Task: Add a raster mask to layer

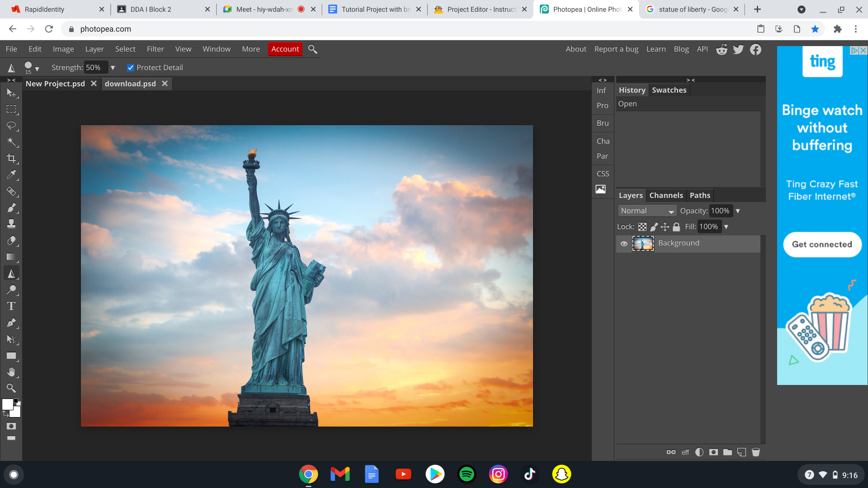Action: click(713, 452)
